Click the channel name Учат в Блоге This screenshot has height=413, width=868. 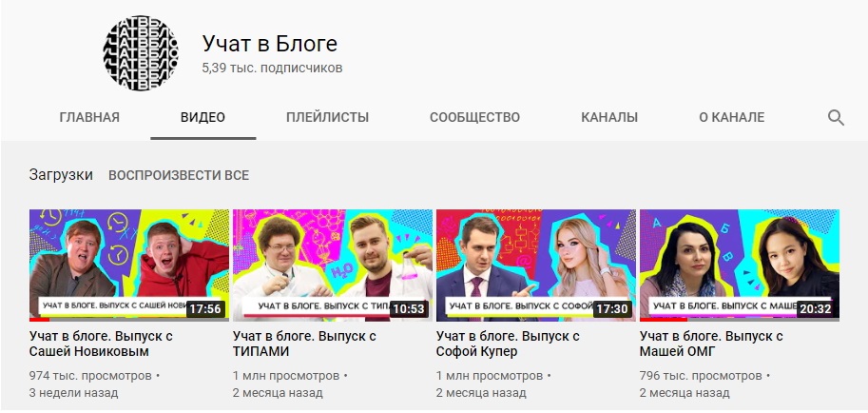(270, 43)
